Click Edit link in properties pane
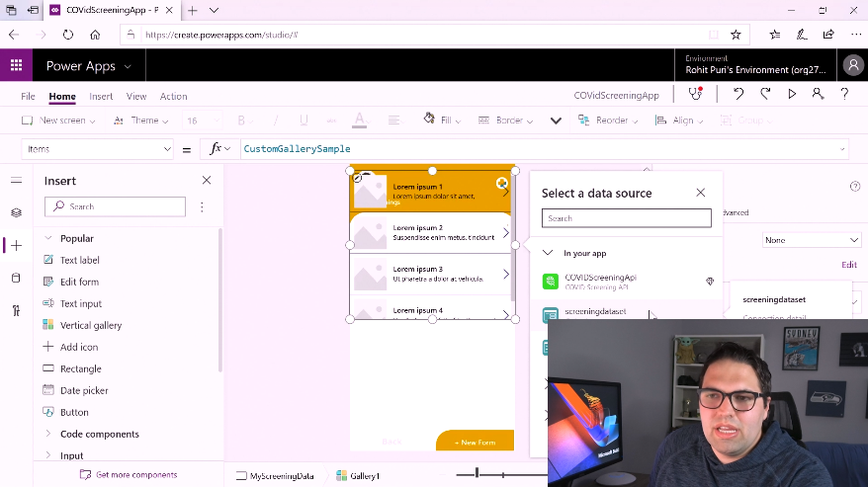This screenshot has height=487, width=868. [x=848, y=265]
